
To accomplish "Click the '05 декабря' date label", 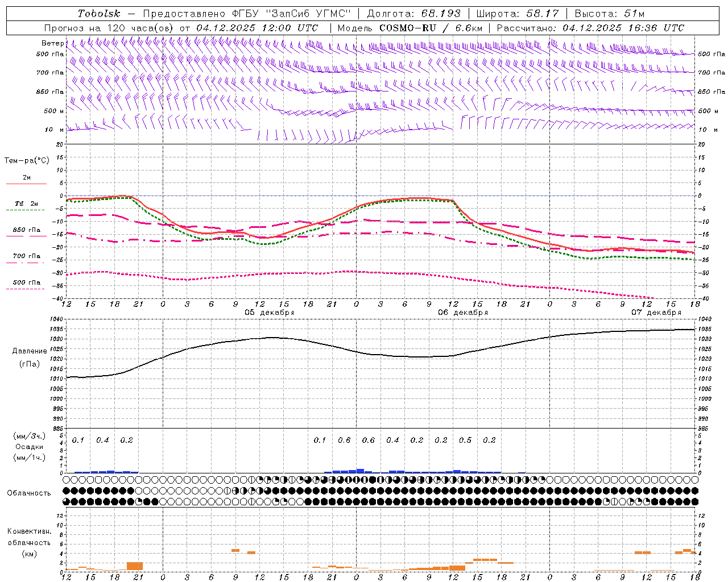I will click(x=270, y=313).
